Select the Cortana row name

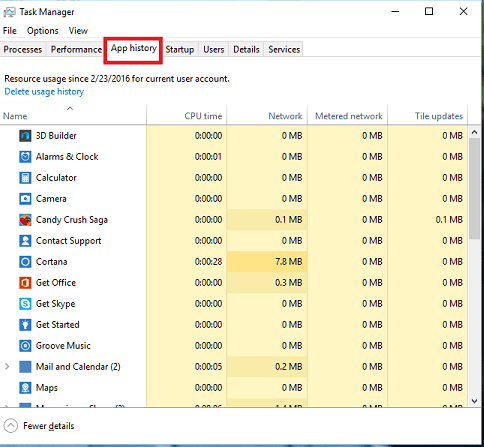pos(51,262)
